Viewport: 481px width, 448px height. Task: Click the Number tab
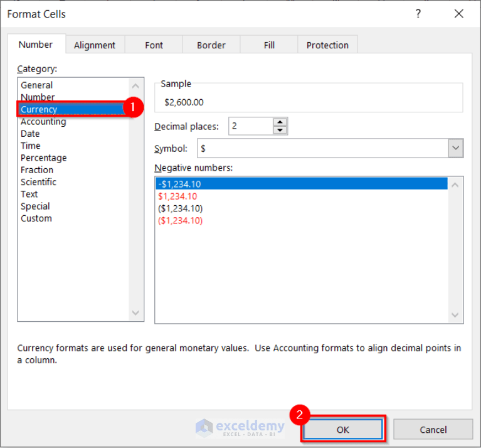(x=36, y=45)
